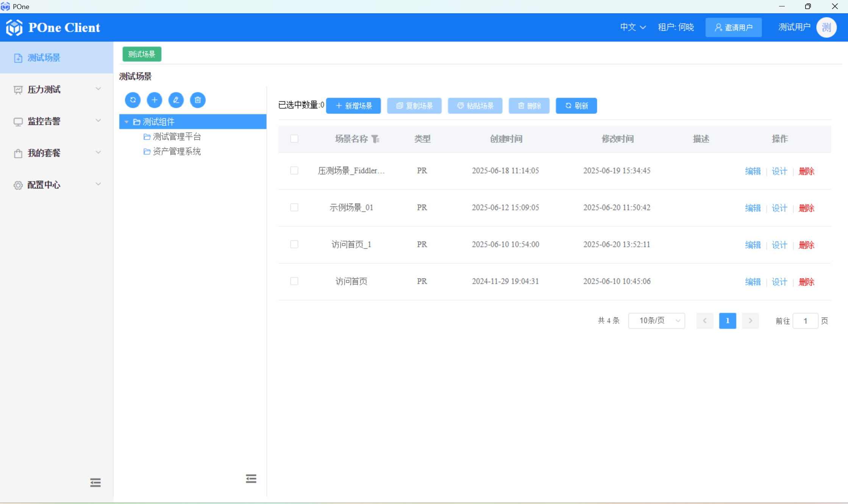Click the round trash icon above tree
The width and height of the screenshot is (848, 504).
197,100
